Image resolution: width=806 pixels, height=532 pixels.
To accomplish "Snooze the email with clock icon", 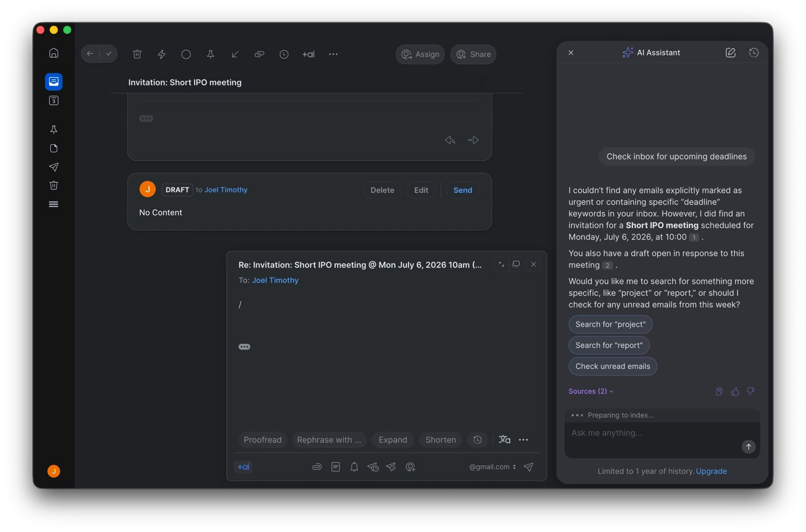I will tap(284, 54).
